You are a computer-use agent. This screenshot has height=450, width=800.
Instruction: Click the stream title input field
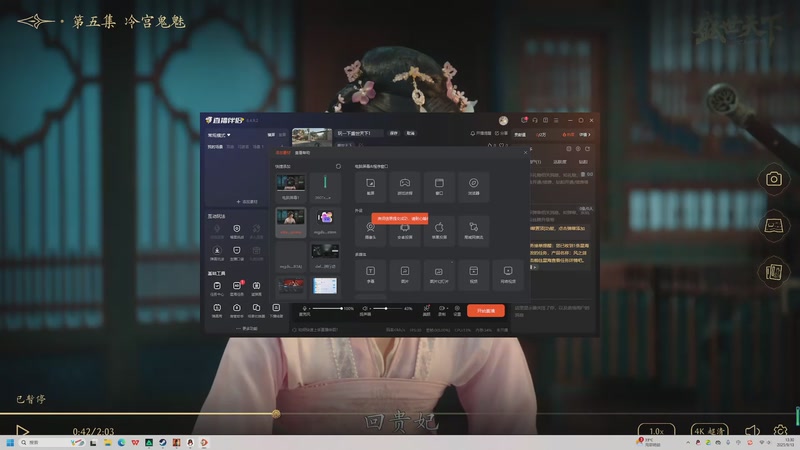(x=360, y=133)
